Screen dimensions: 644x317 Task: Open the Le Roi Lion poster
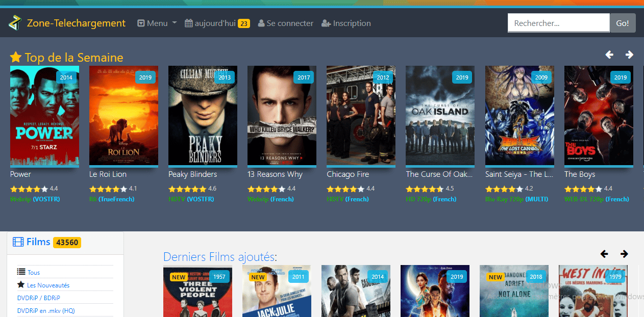tap(123, 116)
